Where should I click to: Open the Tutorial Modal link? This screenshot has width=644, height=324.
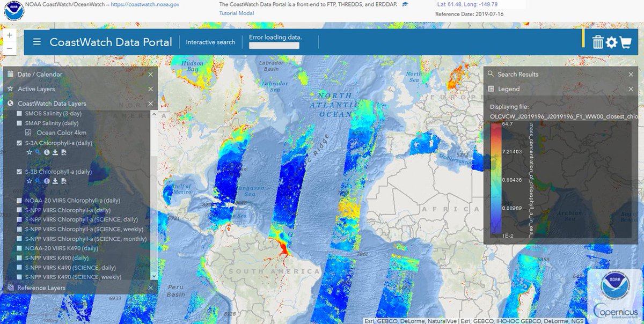[x=237, y=12]
